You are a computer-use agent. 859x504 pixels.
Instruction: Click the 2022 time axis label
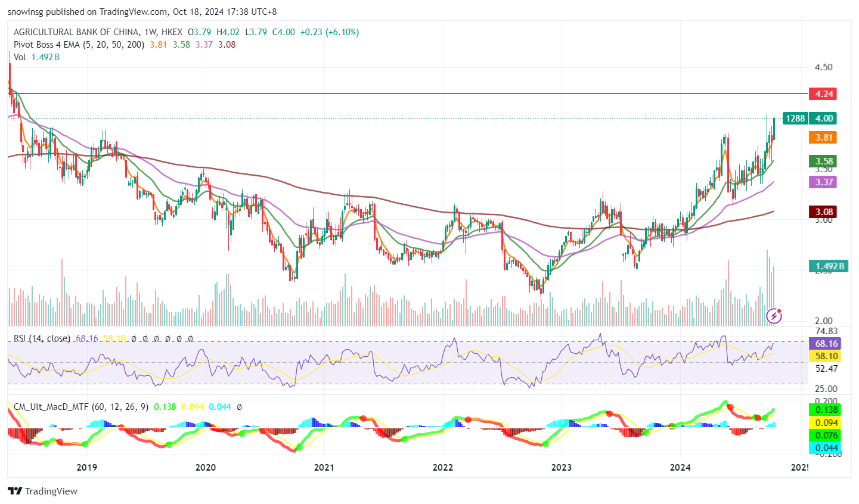point(443,468)
